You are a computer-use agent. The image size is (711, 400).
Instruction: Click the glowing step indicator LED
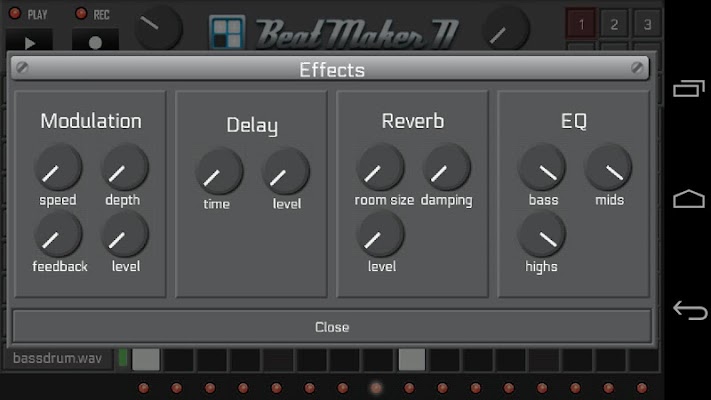click(x=376, y=388)
